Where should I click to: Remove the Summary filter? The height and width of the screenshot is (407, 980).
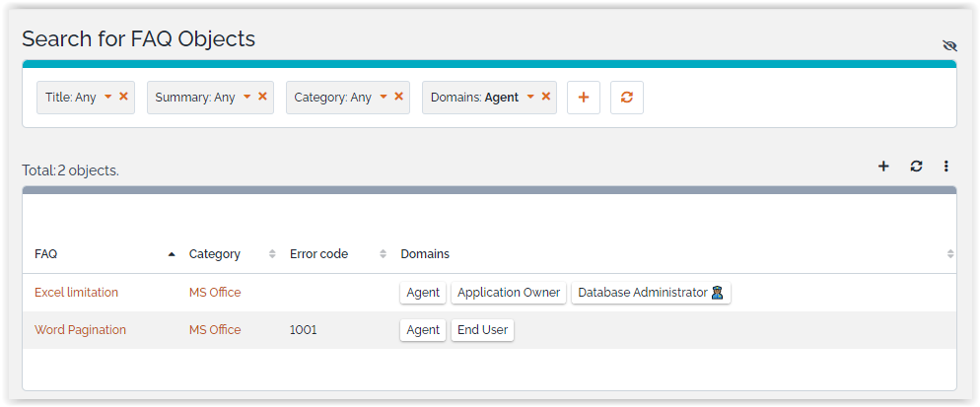coord(262,97)
